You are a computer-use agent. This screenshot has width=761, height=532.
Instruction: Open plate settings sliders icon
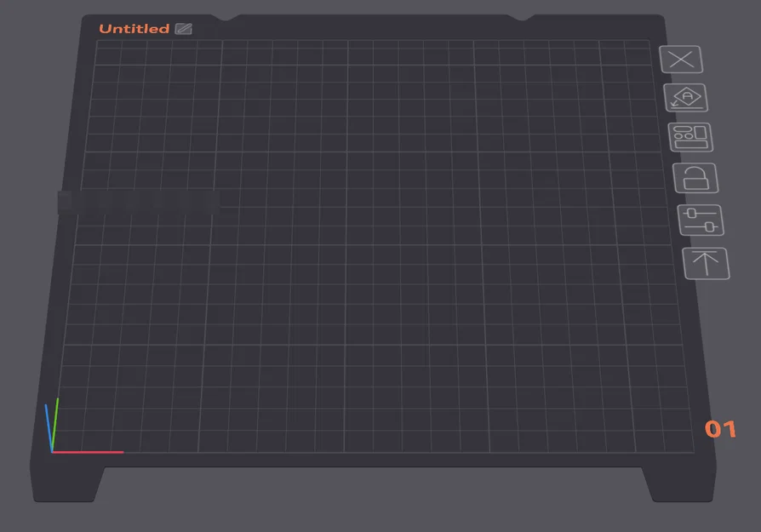pyautogui.click(x=701, y=220)
